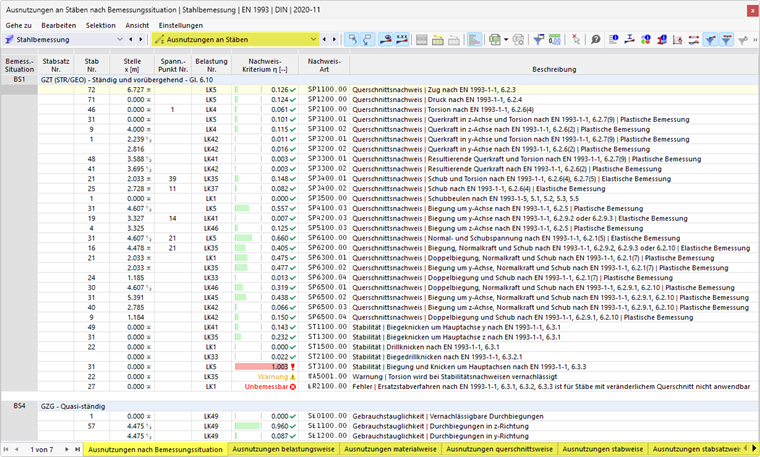This screenshot has width=760, height=457.
Task: Open the Ansicht menu
Action: pyautogui.click(x=137, y=25)
